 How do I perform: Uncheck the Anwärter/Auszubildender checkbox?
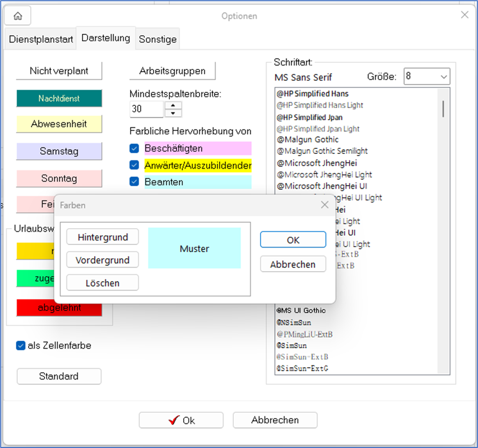(x=134, y=165)
